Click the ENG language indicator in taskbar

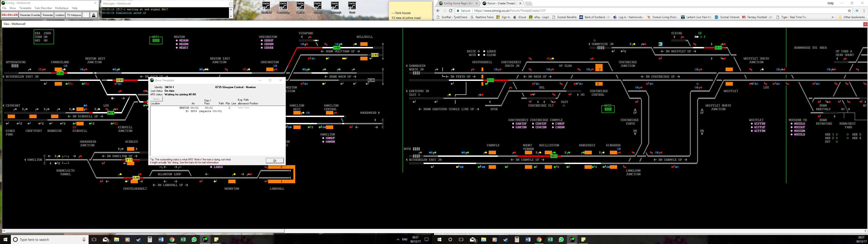[405, 239]
